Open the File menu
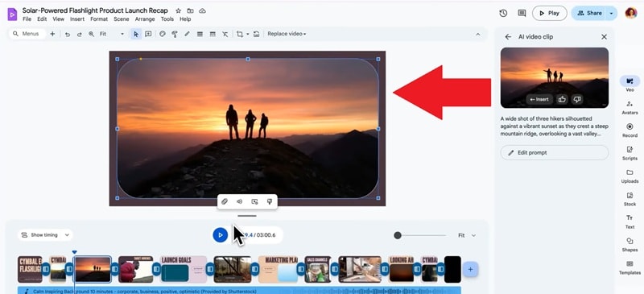This screenshot has height=294, width=644. pos(27,19)
